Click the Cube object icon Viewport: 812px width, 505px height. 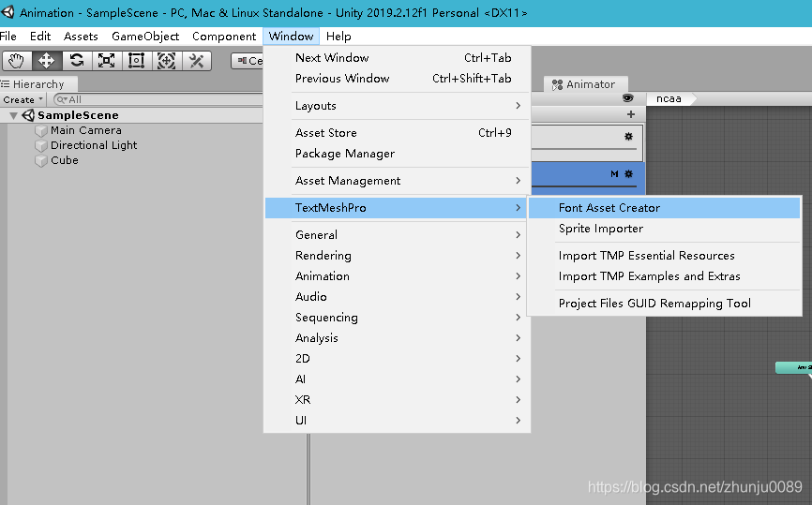coord(41,160)
